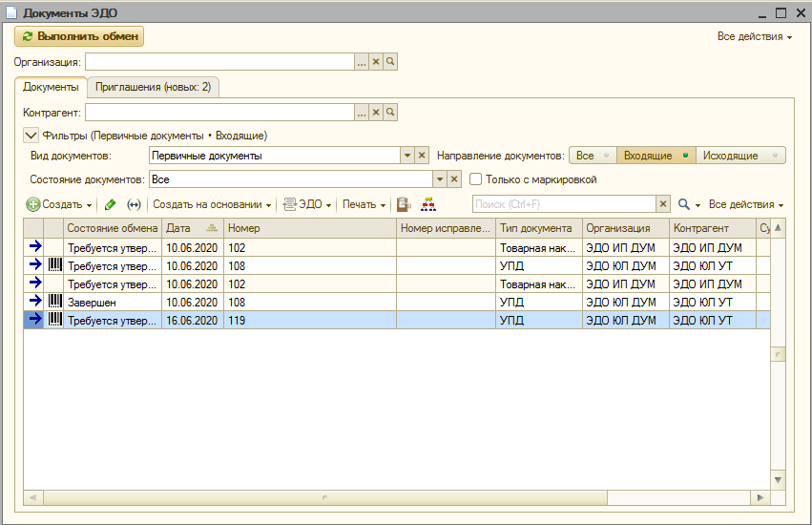Open the Организация lookup magnifier
812x525 pixels.
(390, 62)
